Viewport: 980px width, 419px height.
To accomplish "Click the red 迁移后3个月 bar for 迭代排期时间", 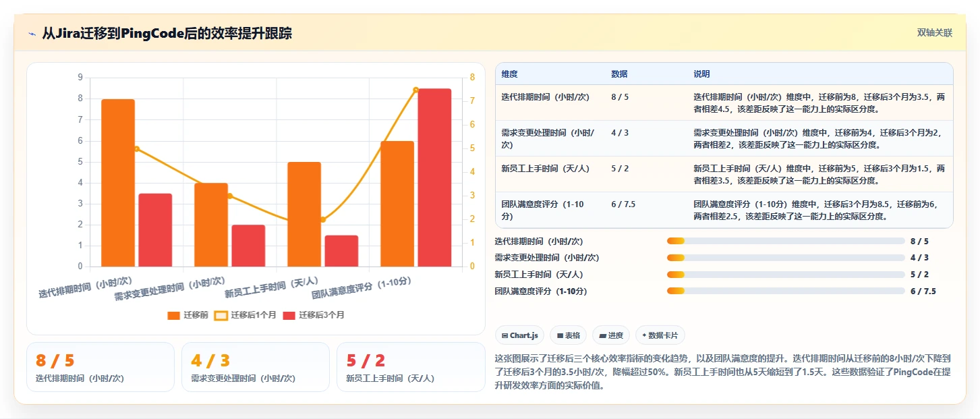I will pos(155,230).
